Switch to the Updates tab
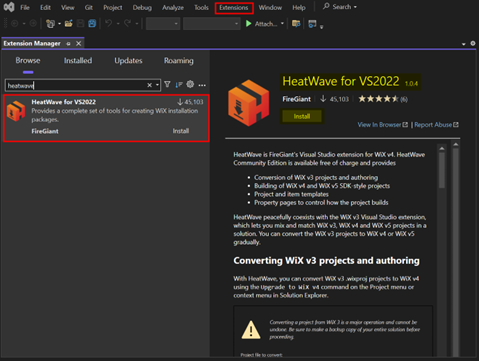The height and width of the screenshot is (361, 479). coord(128,61)
